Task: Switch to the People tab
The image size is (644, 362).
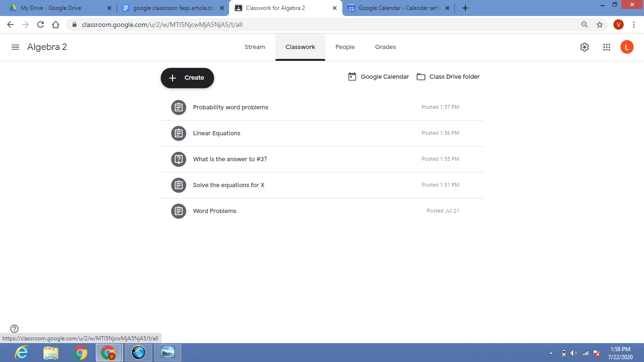Action: point(345,47)
